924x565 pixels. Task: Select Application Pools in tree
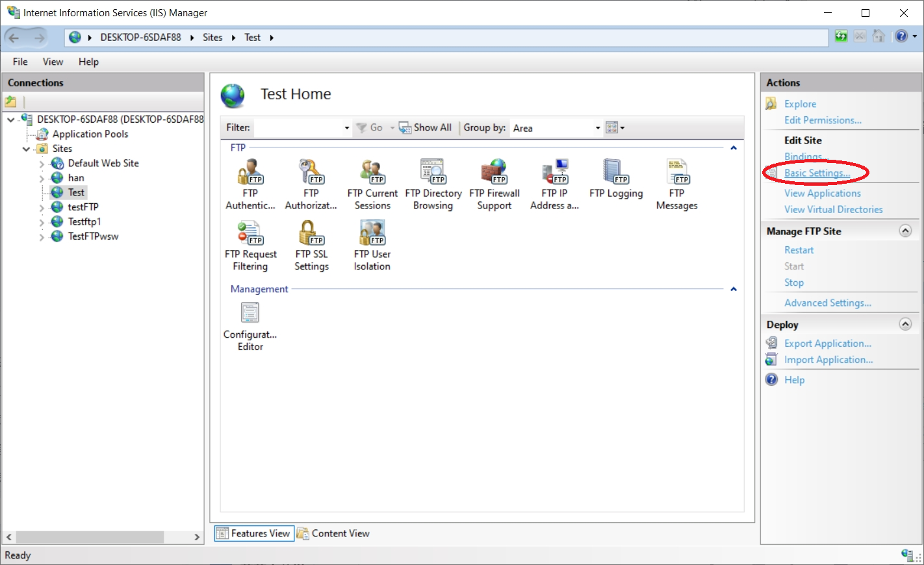tap(90, 134)
